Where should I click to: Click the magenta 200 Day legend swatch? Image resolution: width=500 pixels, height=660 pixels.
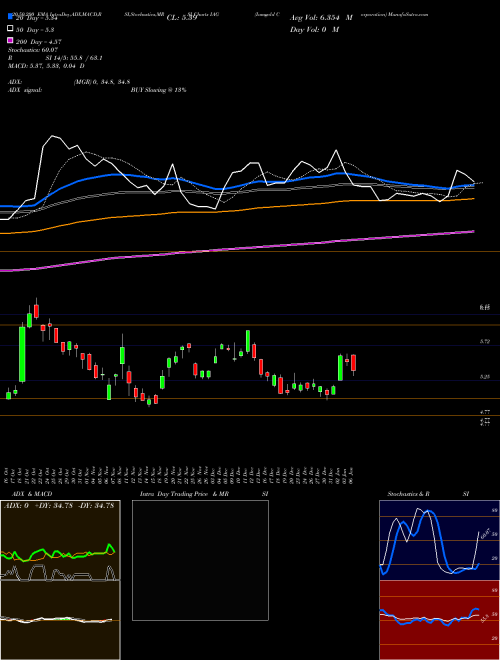(x=11, y=41)
